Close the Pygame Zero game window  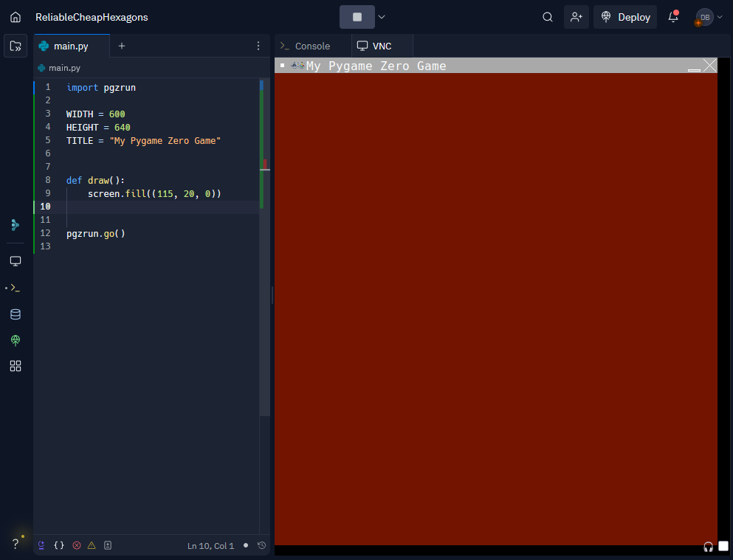click(x=709, y=66)
